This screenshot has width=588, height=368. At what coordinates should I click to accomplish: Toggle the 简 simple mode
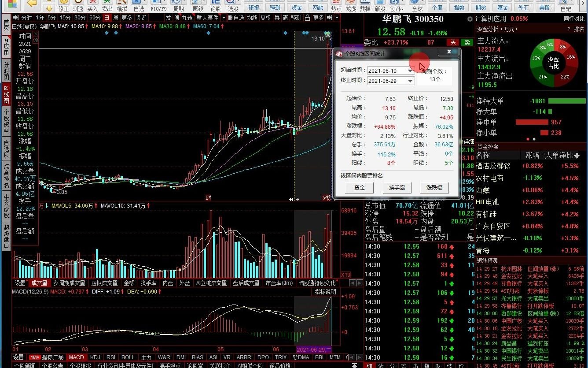[176, 18]
